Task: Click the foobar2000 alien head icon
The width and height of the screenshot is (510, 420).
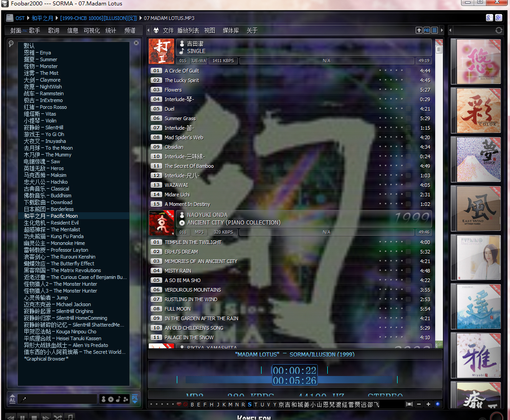Action: pos(156,30)
